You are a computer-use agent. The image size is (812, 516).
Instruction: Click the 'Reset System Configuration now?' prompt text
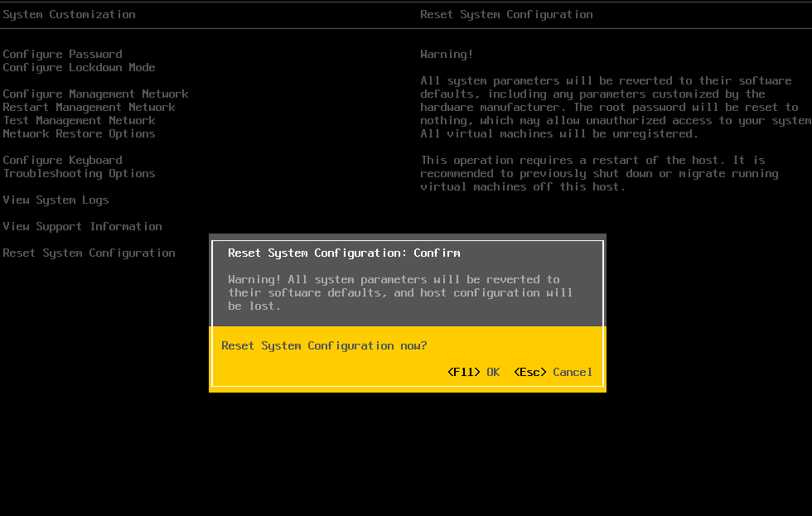pos(324,345)
